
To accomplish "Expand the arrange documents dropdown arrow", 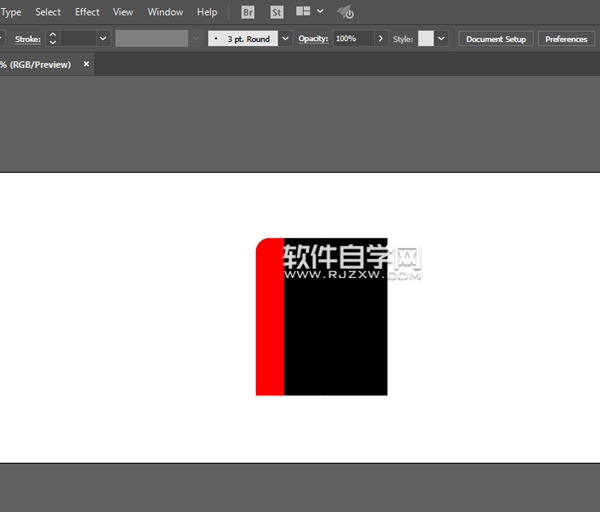I will [320, 12].
